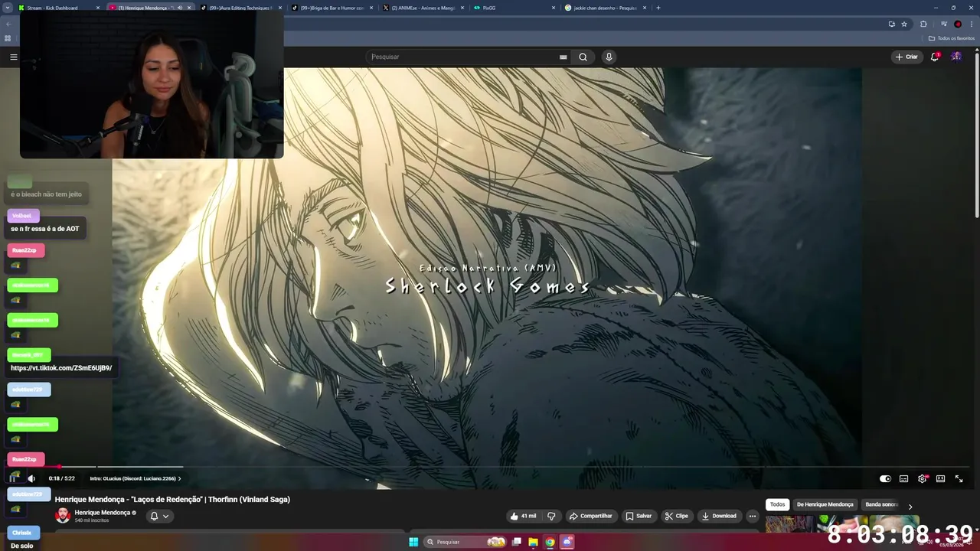
Task: Switch to theater mode in the player
Action: [940, 478]
